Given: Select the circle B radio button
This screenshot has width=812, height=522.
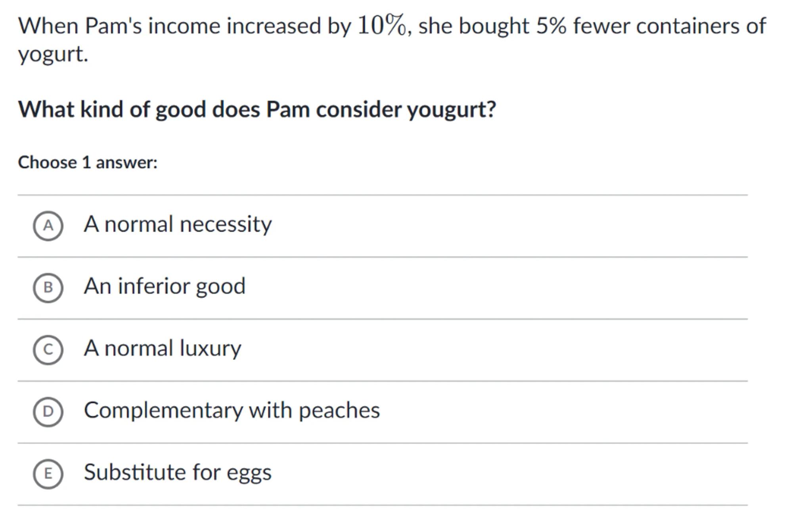Looking at the screenshot, I should (48, 288).
